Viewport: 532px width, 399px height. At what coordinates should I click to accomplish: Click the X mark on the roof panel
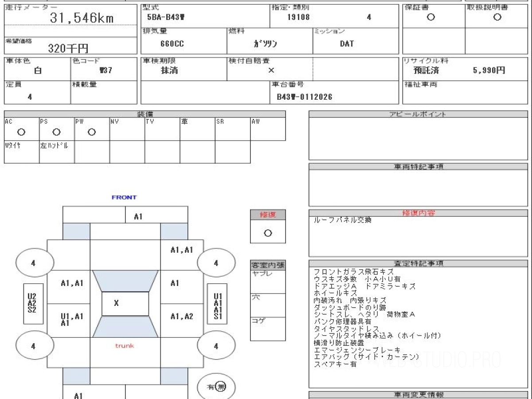click(x=116, y=303)
